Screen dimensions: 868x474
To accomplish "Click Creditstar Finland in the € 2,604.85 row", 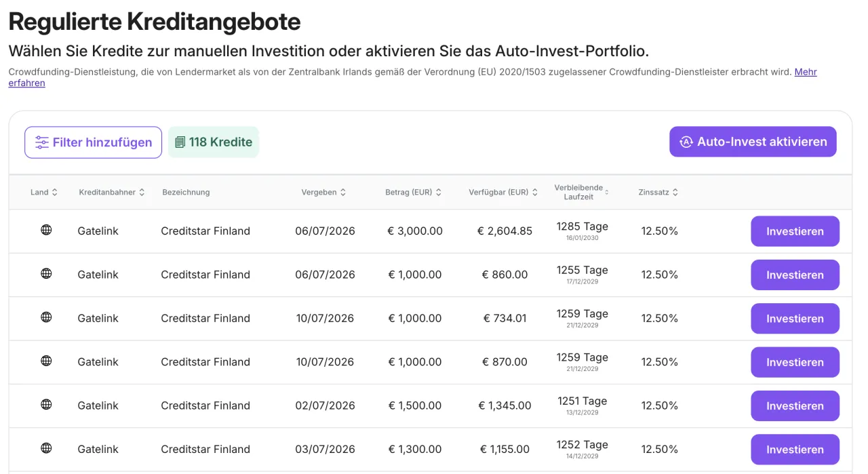I will click(x=205, y=231).
